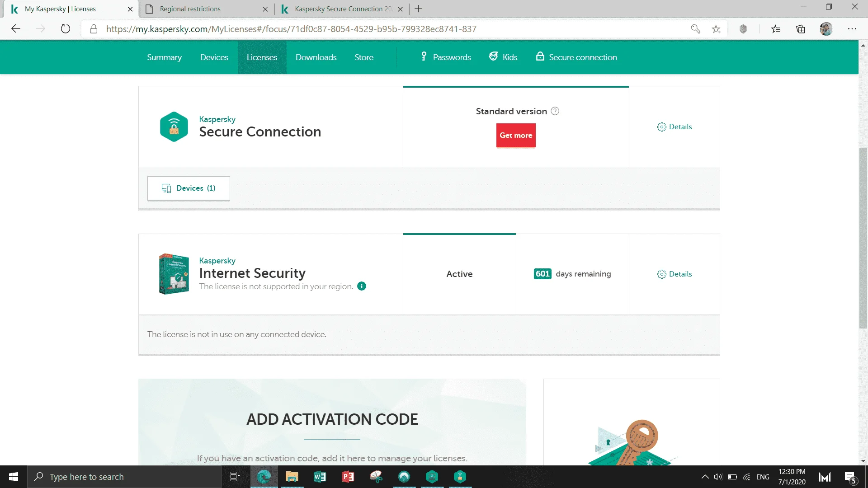
Task: Open PowerPoint from the taskbar
Action: click(x=348, y=477)
